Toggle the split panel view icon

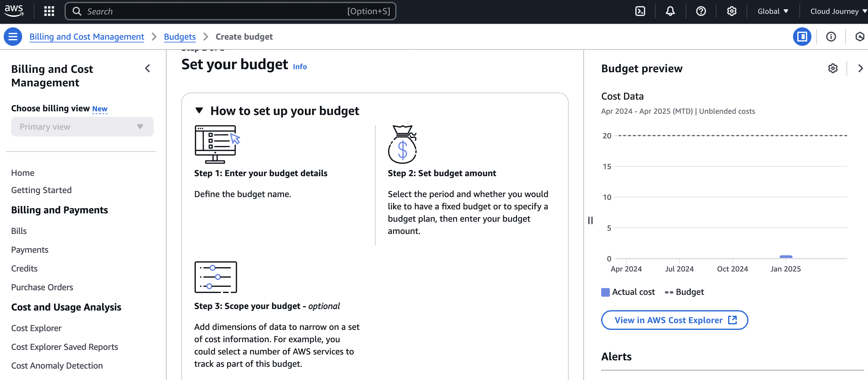[x=802, y=36]
